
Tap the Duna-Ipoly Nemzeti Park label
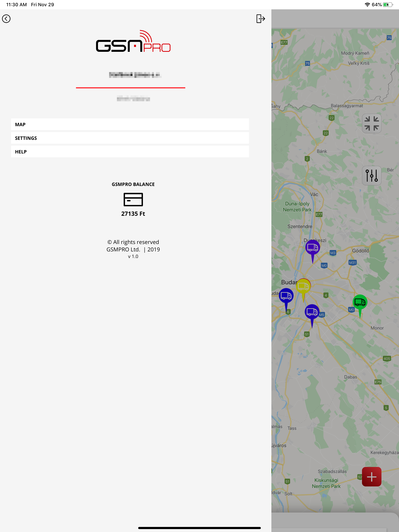[x=297, y=207]
